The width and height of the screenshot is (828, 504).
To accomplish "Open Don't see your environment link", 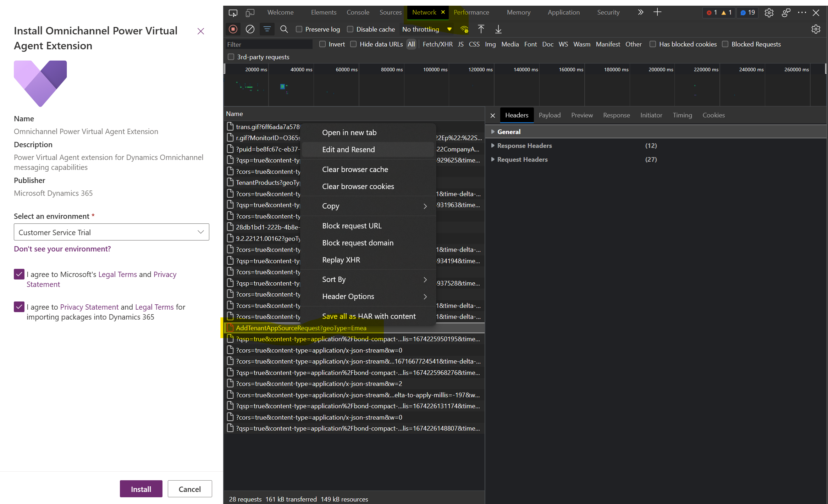I will tap(62, 249).
